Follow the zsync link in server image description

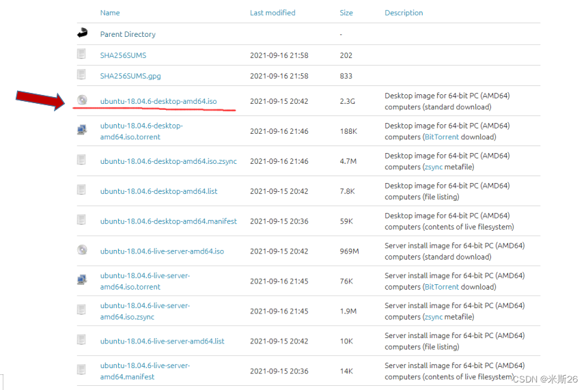pyautogui.click(x=434, y=317)
